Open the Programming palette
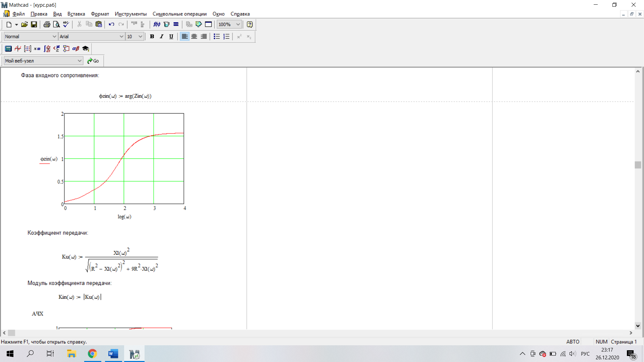 pyautogui.click(x=66, y=49)
